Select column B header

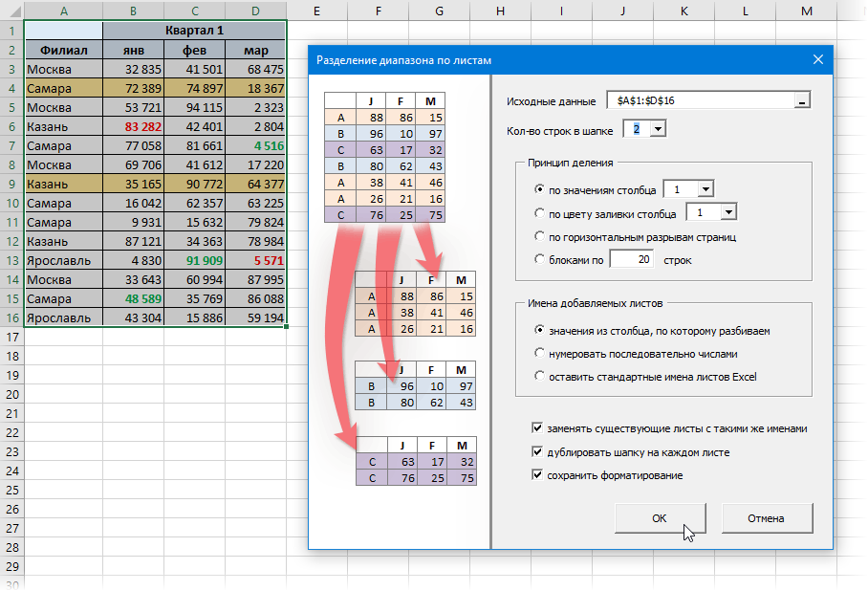coord(134,11)
